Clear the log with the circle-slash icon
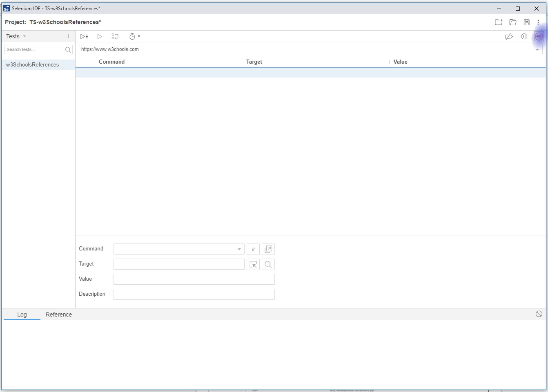 [x=539, y=314]
